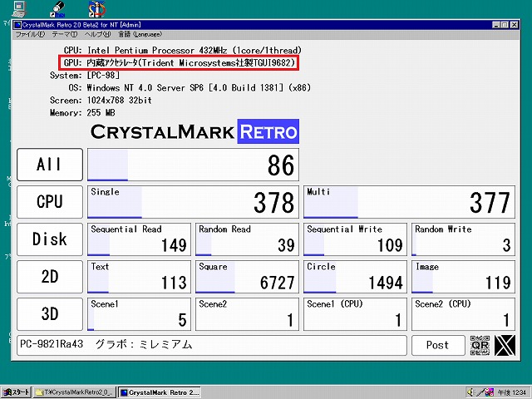Click the 3D Scene1 score 5
Screen dimensions: 532x399
pyautogui.click(x=182, y=319)
